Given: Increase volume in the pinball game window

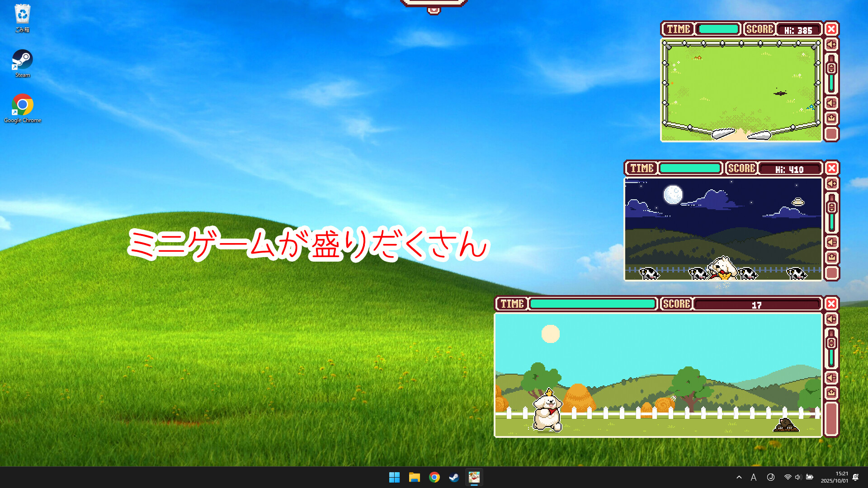Looking at the screenshot, I should [831, 44].
